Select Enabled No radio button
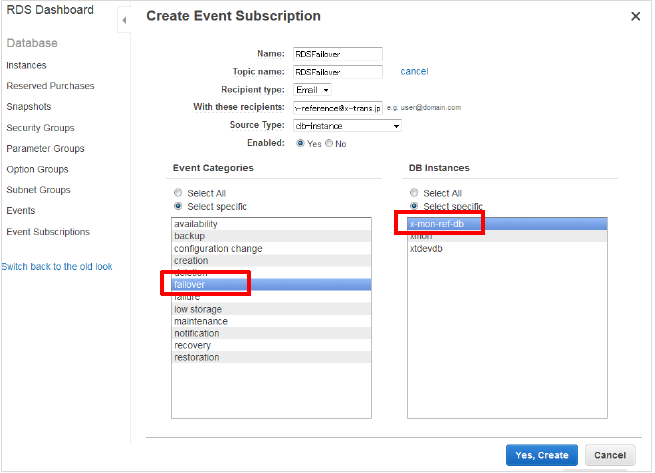 (x=329, y=144)
